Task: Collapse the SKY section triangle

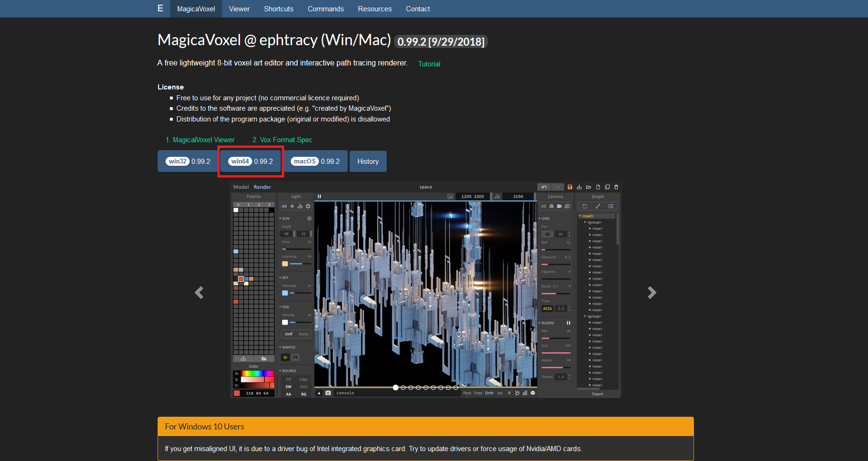Action: pos(280,277)
